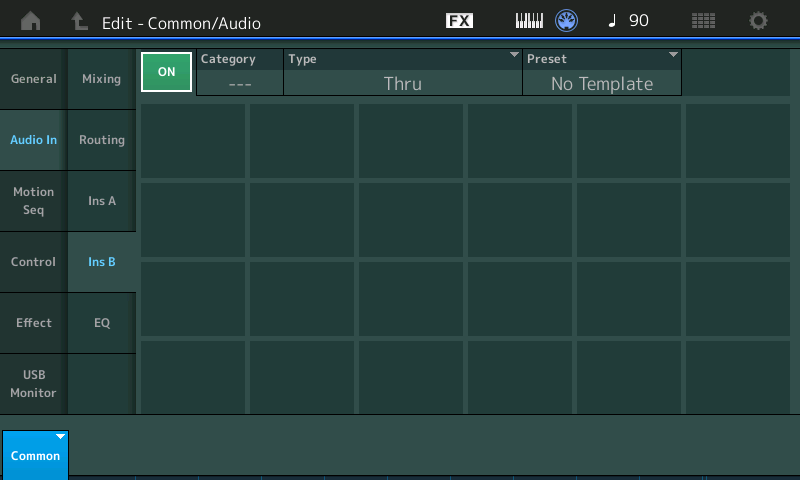Select the Motion Seq tab

[33, 201]
